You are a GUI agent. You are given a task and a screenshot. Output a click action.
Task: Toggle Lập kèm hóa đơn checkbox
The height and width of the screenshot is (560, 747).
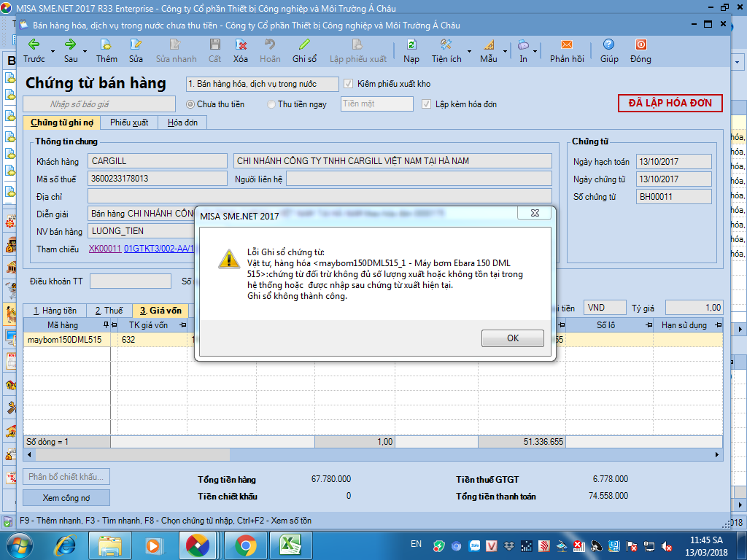(x=426, y=104)
